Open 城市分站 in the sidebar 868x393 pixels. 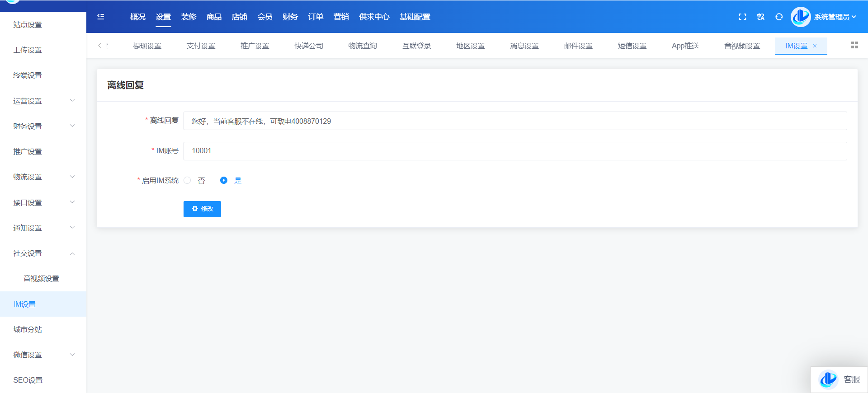point(28,329)
